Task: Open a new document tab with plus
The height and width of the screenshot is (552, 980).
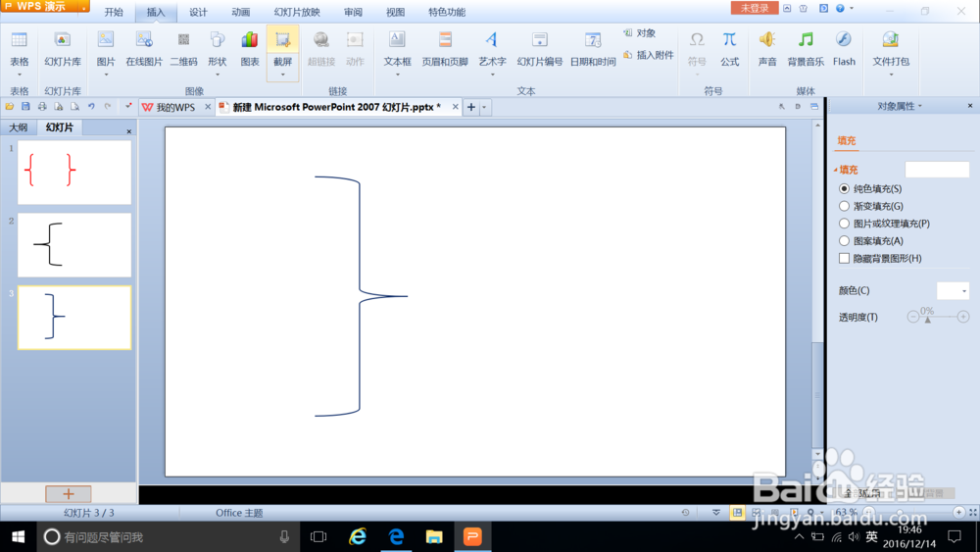Action: point(471,108)
